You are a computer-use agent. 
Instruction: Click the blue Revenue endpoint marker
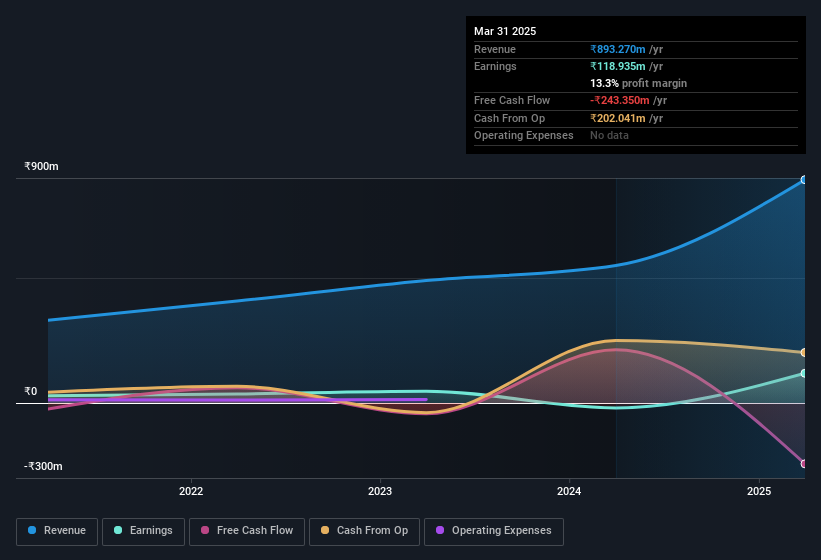pos(804,180)
